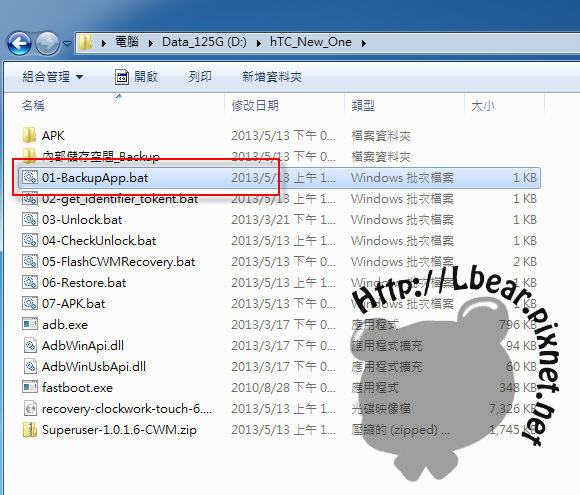Expand the arrow after 電腦 in address bar
The image size is (580, 495).
click(x=151, y=43)
